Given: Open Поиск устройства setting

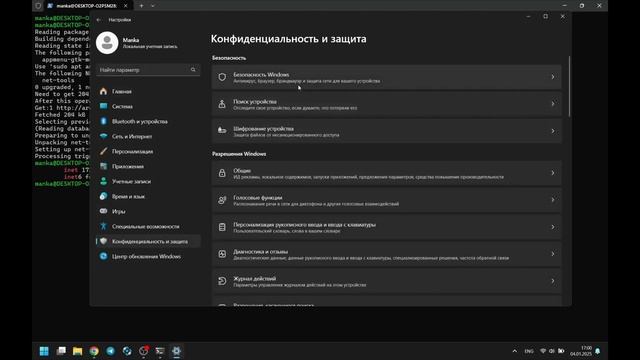Looking at the screenshot, I should 386,104.
